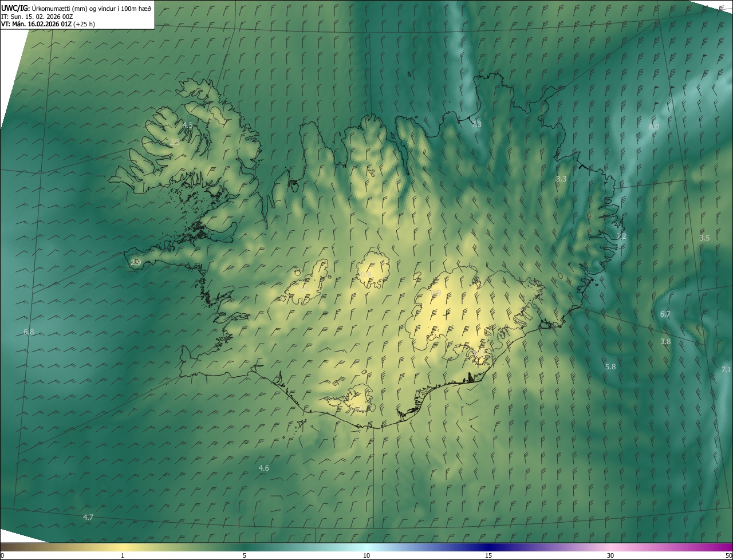Image resolution: width=733 pixels, height=560 pixels.
Task: Click the 3.8 value in the southeast sea
Action: pos(665,341)
